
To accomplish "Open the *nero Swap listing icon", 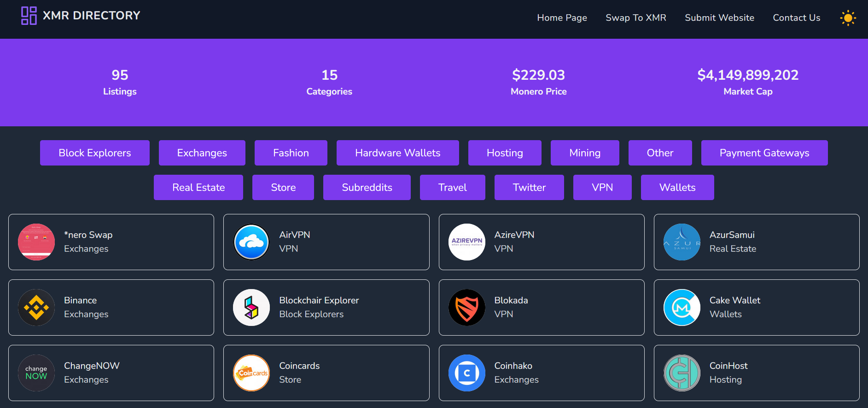I will point(36,242).
